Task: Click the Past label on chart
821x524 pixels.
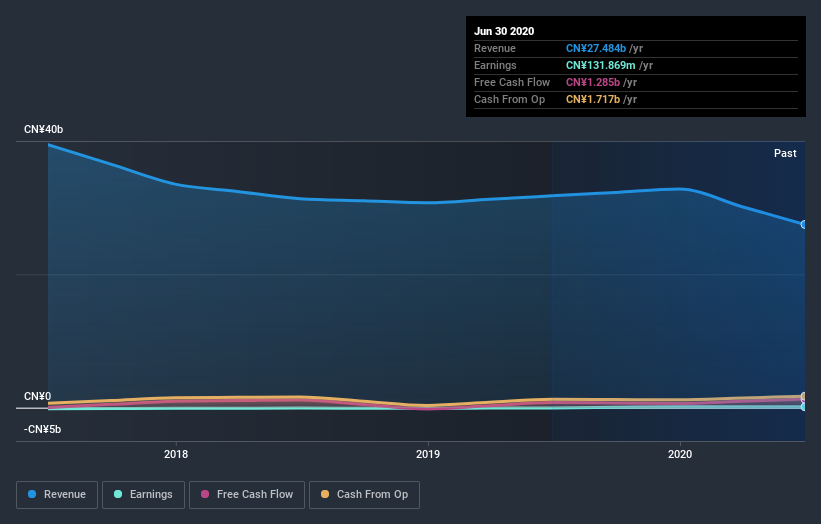Action: 785,153
